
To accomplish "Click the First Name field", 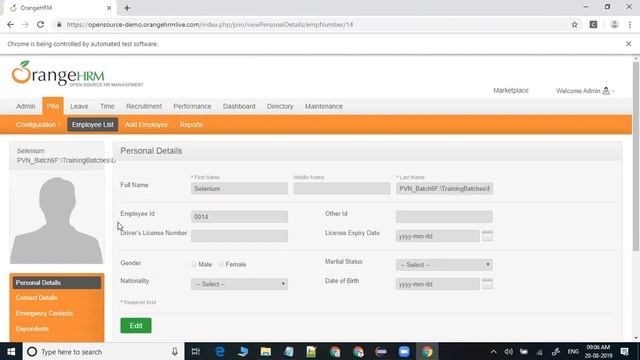I will click(x=239, y=188).
